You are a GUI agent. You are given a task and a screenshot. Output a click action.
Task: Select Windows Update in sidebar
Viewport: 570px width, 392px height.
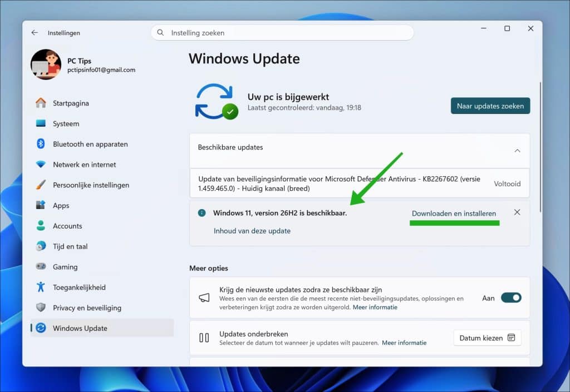coord(102,328)
